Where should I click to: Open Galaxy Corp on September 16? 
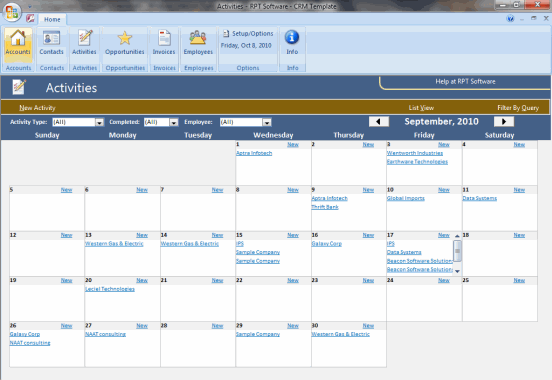(327, 244)
